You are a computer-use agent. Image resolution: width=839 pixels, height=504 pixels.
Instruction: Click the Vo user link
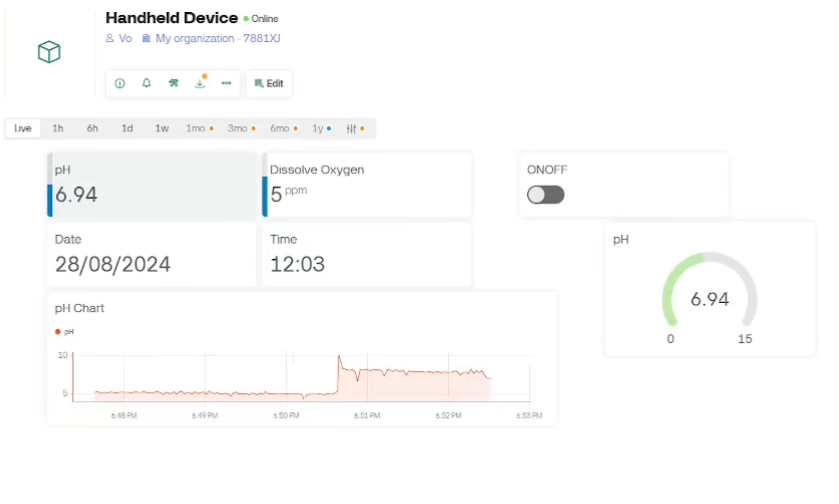click(119, 38)
